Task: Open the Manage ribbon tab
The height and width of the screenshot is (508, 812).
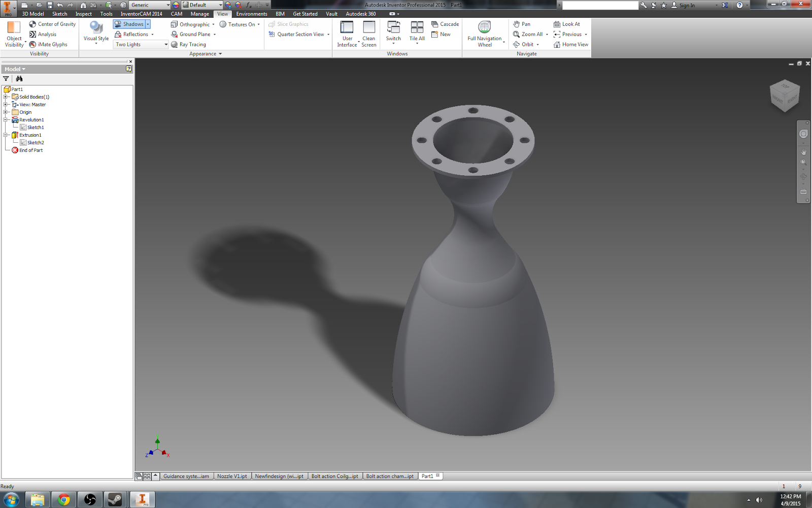Action: coord(199,14)
